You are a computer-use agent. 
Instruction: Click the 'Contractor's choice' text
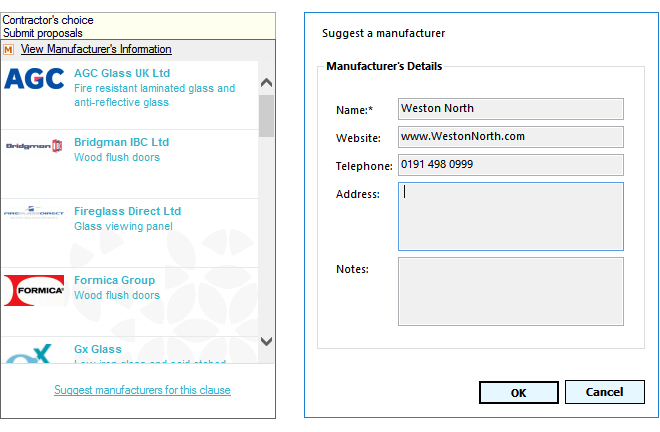pos(48,20)
